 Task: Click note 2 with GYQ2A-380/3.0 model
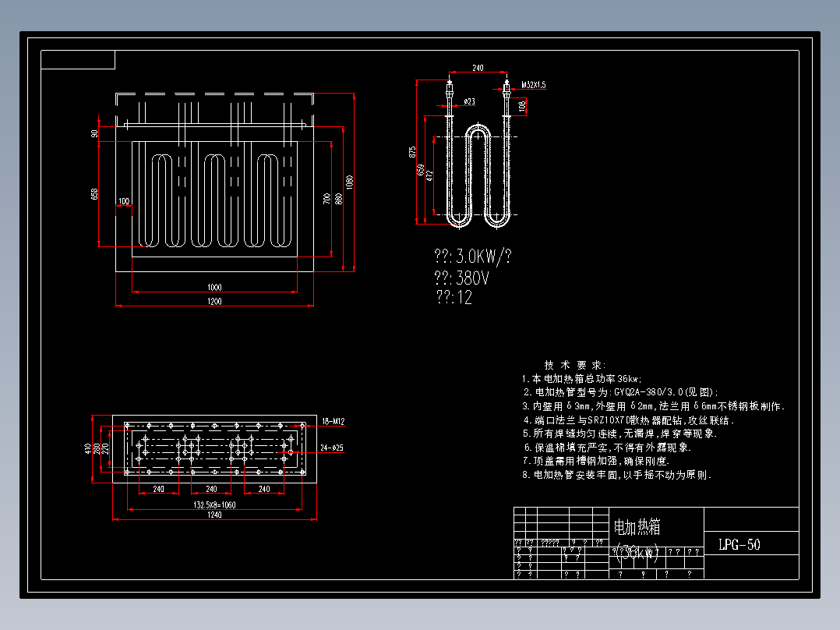[621, 392]
